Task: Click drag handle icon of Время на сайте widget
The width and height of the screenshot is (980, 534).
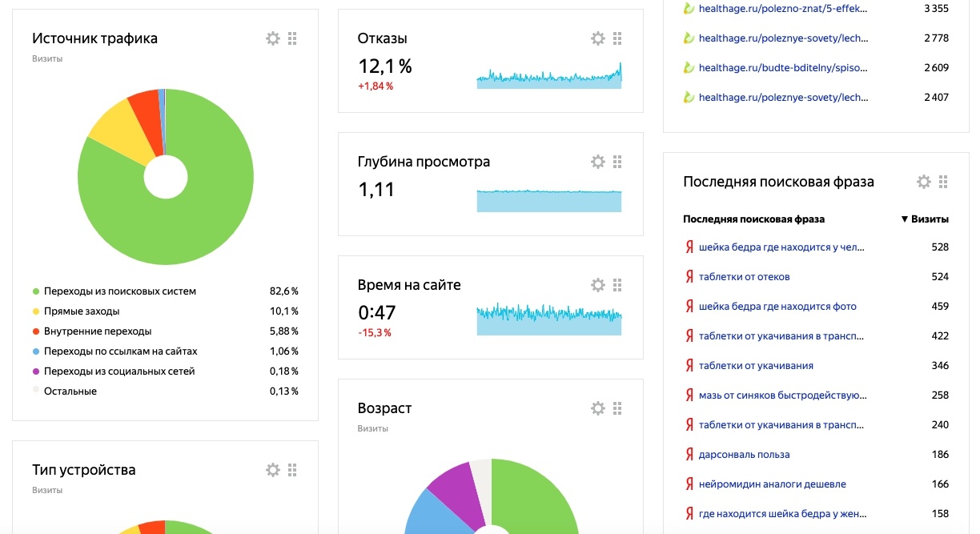Action: pos(617,285)
